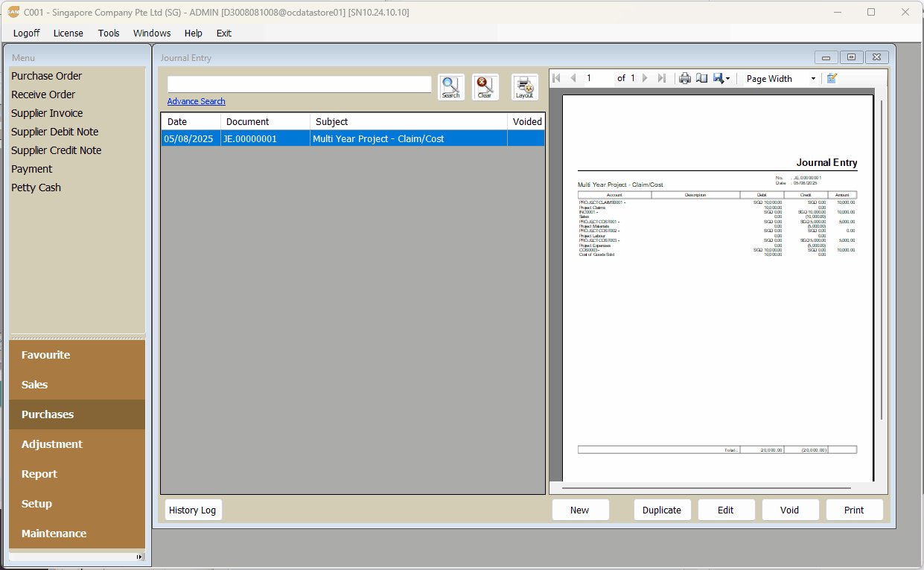Click the Search magnifier icon
This screenshot has width=924, height=570.
tap(450, 86)
